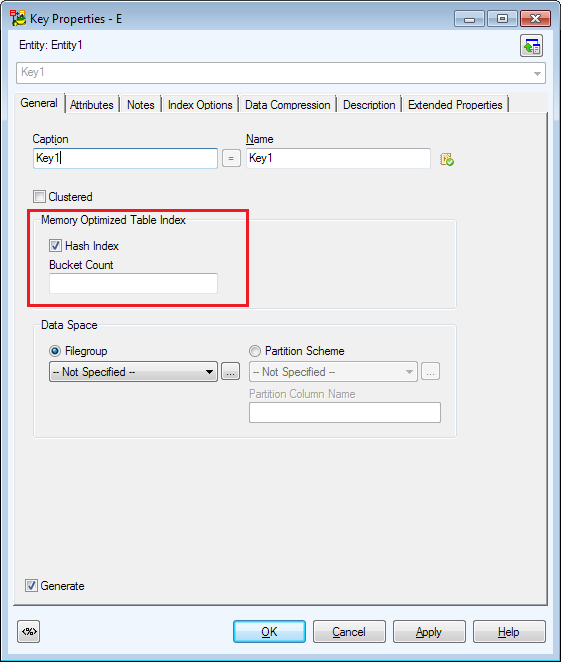Maximize the Key Properties window

(502, 19)
